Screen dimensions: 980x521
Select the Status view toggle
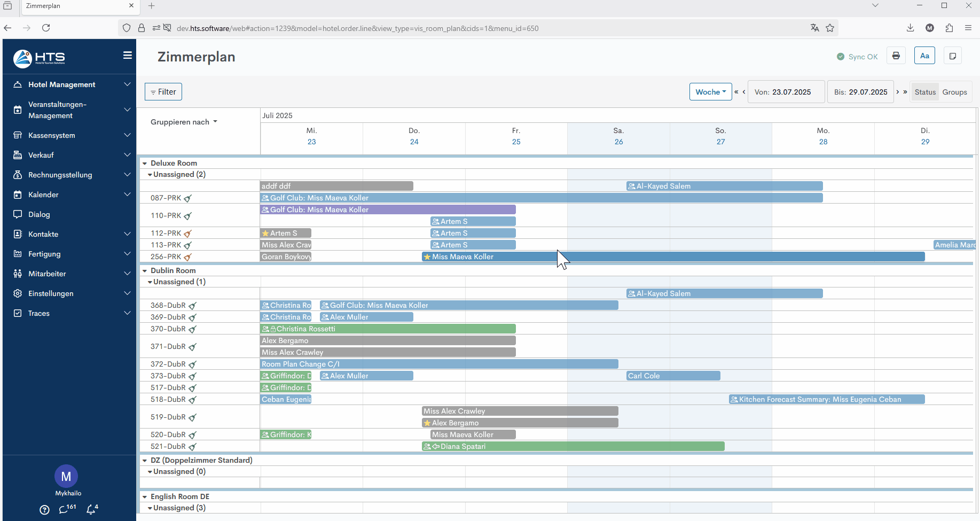tap(925, 92)
